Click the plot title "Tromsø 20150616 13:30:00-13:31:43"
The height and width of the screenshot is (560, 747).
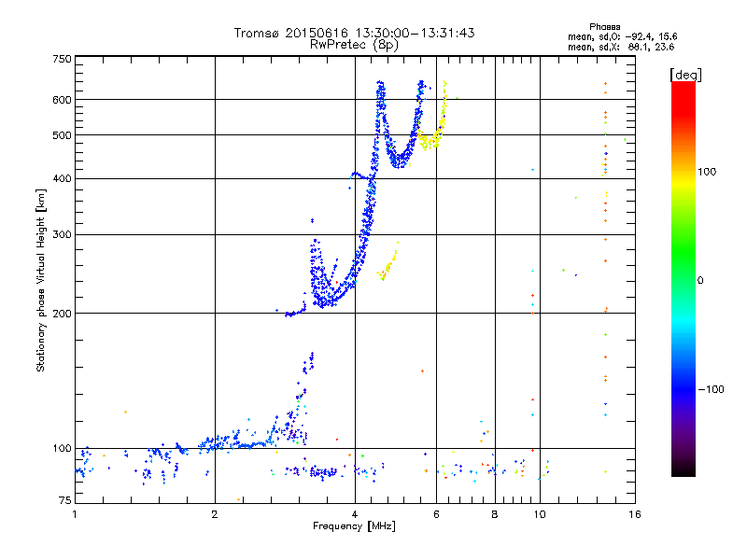coord(354,33)
